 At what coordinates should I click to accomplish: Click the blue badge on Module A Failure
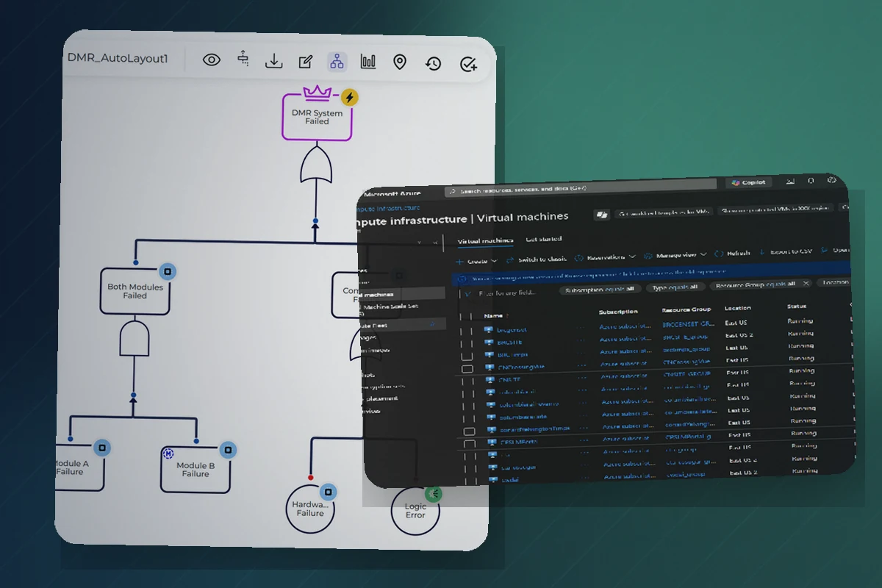[102, 447]
